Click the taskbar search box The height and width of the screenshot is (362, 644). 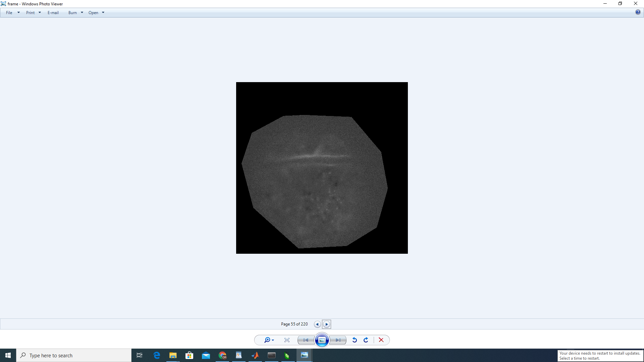click(74, 355)
